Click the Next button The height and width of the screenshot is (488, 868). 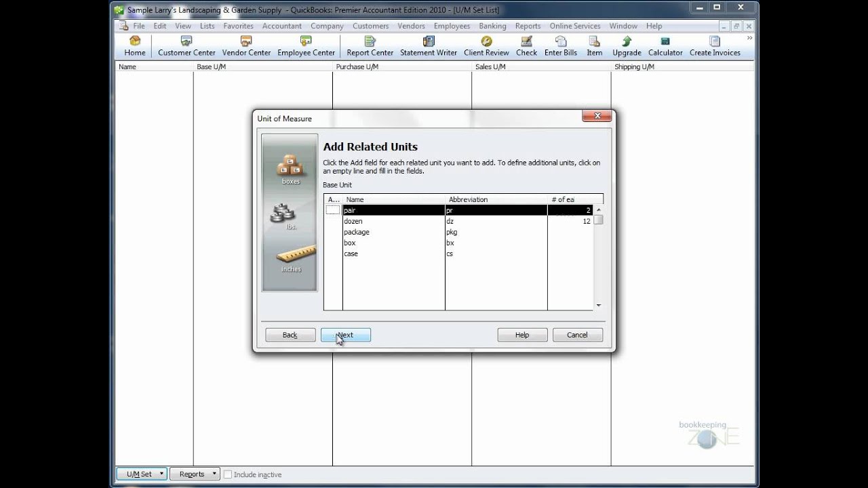tap(345, 335)
